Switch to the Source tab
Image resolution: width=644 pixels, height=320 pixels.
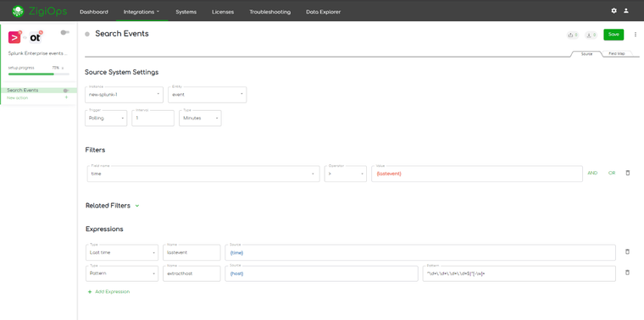click(586, 53)
